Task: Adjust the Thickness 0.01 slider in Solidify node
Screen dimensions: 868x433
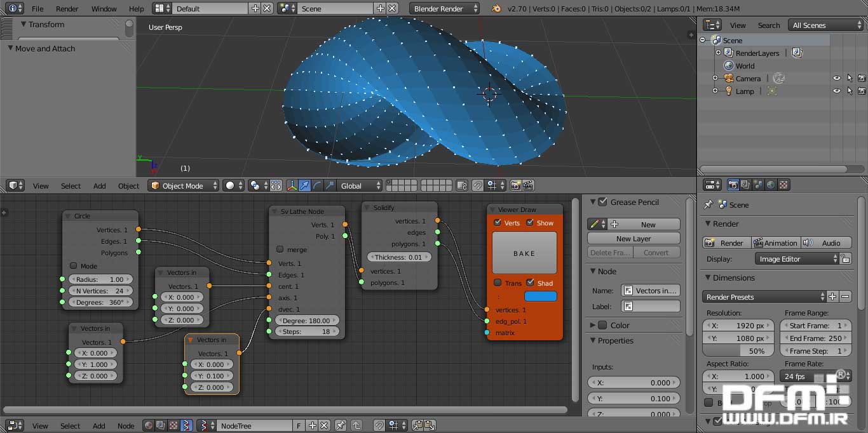Action: (x=399, y=257)
